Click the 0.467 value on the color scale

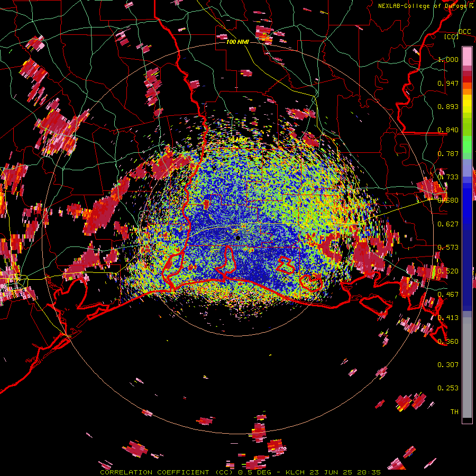point(448,294)
